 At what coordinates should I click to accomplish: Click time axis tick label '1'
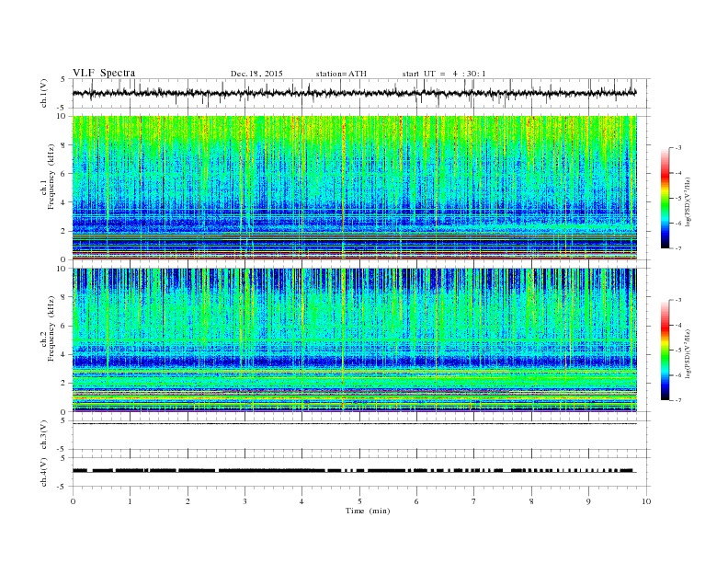130,501
